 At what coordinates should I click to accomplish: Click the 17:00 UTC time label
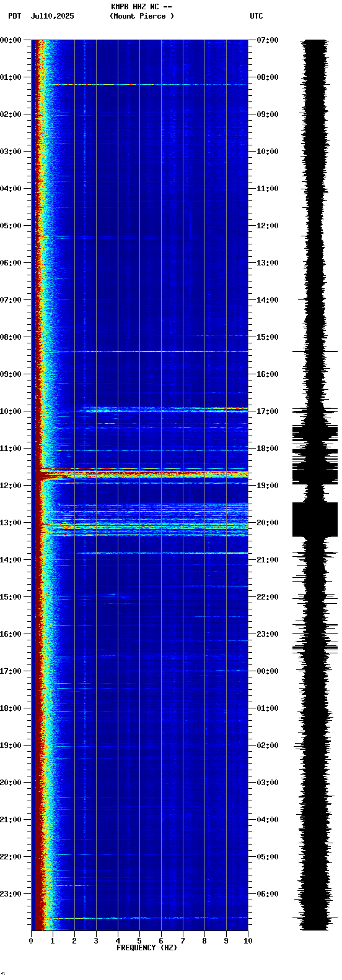(268, 411)
